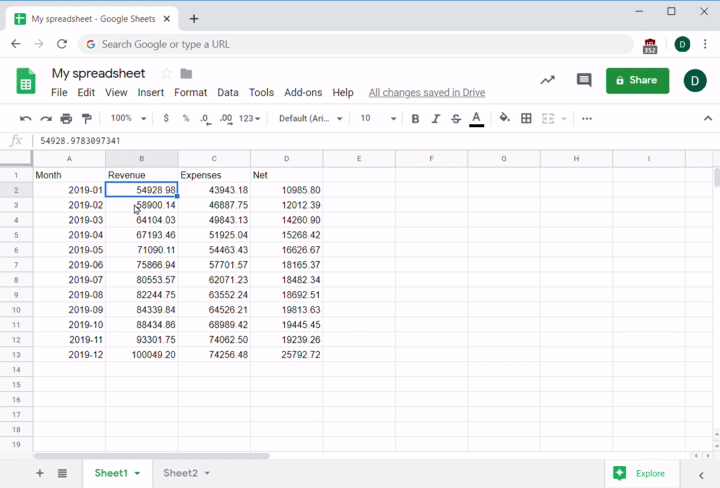The image size is (720, 488).
Task: Open the font family dropdown
Action: coord(310,118)
